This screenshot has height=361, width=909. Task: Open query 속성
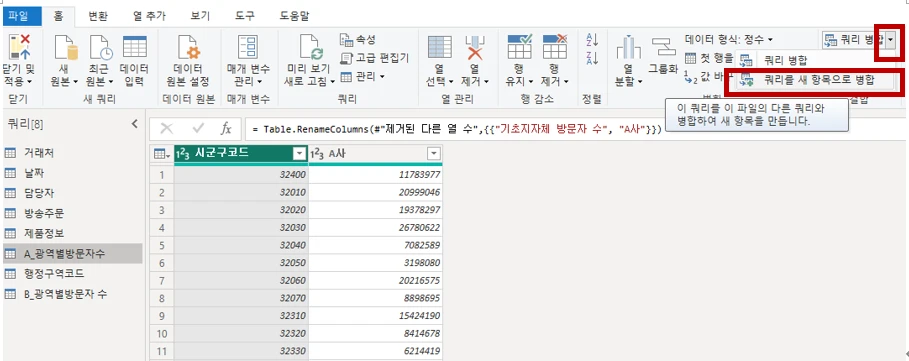(358, 39)
